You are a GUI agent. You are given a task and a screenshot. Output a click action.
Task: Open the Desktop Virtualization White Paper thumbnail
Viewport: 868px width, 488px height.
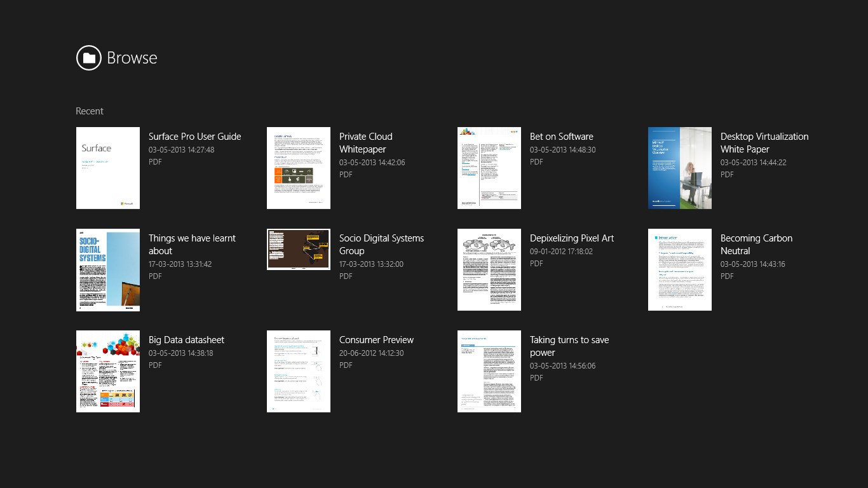[679, 168]
